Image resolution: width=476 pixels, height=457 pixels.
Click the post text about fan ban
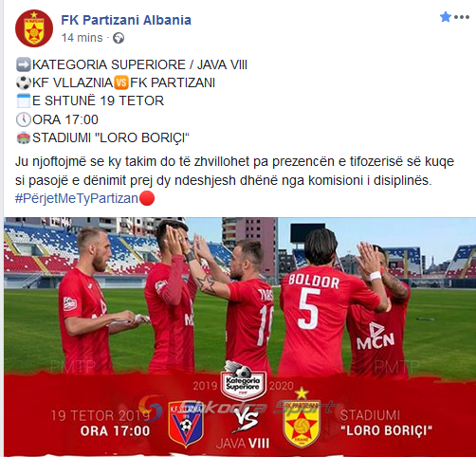click(x=234, y=171)
